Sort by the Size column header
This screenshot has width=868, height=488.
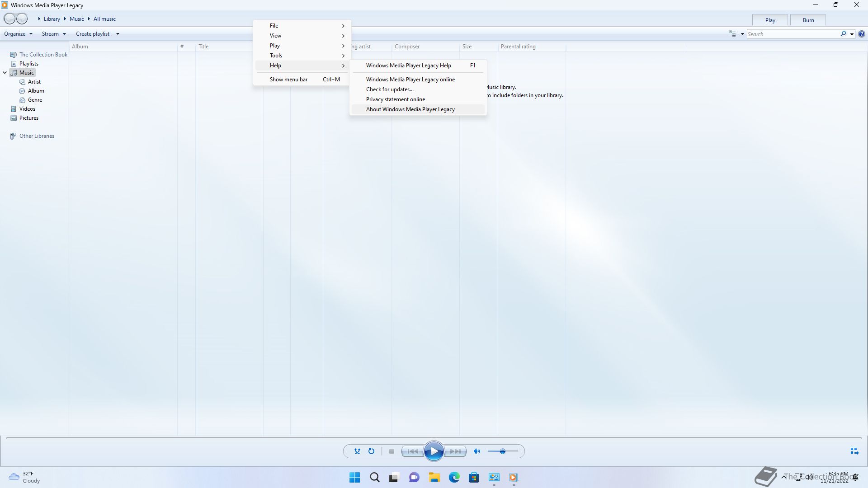479,47
